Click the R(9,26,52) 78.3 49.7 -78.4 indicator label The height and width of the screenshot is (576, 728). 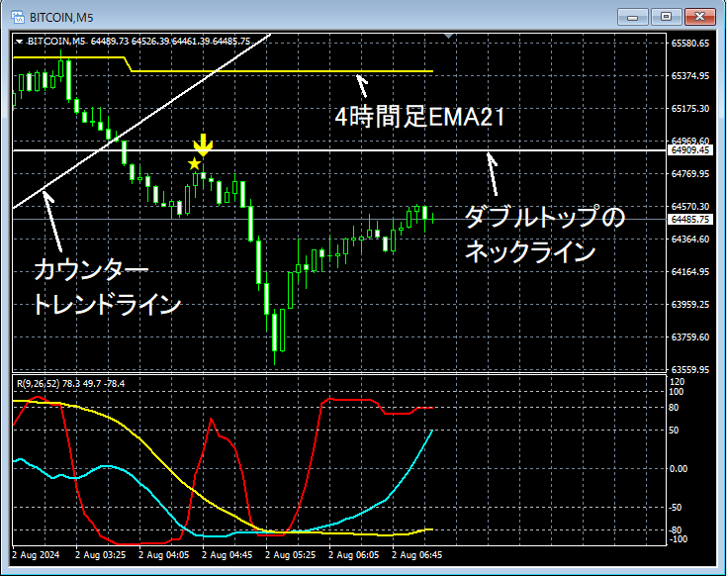click(x=70, y=384)
